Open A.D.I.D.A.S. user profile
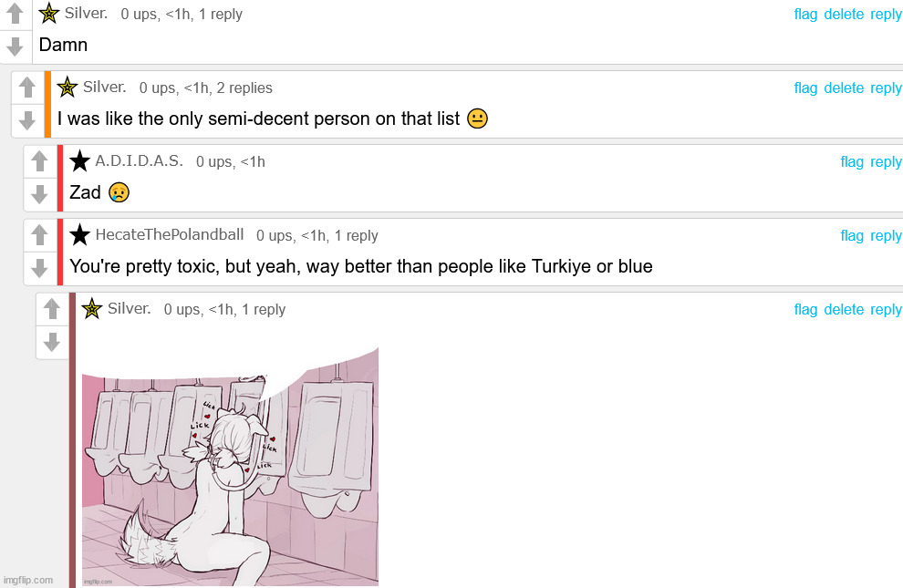903x588 pixels. pyautogui.click(x=139, y=160)
